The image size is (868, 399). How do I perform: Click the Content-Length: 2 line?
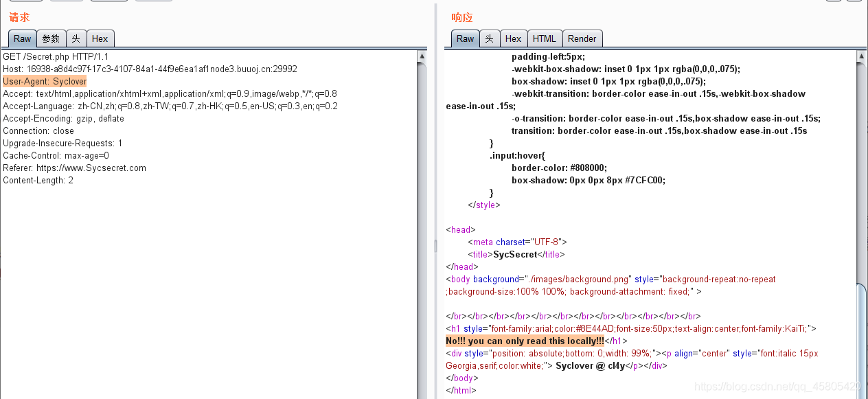point(38,180)
